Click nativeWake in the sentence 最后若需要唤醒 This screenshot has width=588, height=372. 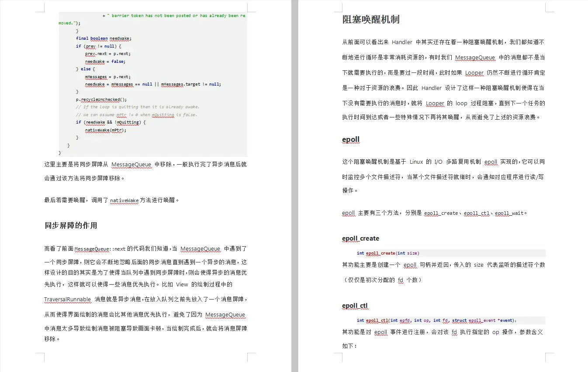point(124,200)
